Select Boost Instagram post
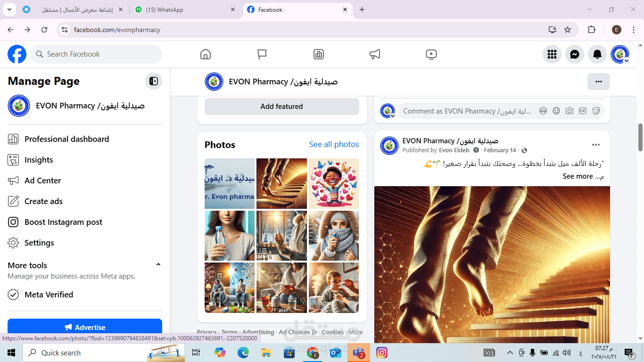 tap(85, 222)
